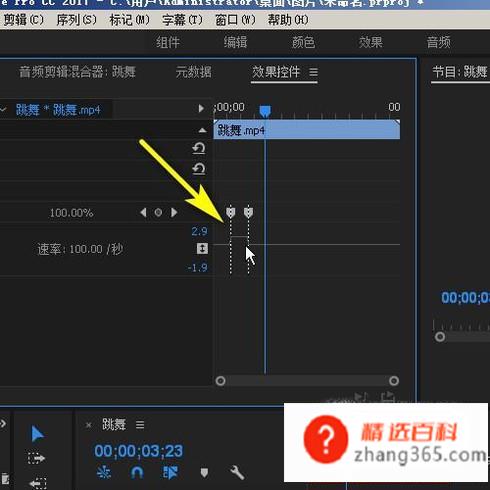Click the graph height adjust icon by 速率
The image size is (490, 490).
pos(202,249)
